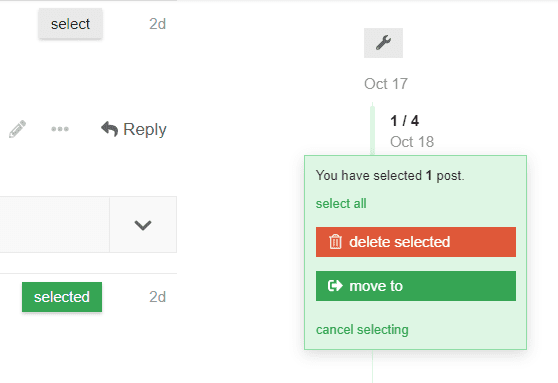Click the move arrow icon on move to
Viewport: 558px width, 383px height.
tap(335, 286)
